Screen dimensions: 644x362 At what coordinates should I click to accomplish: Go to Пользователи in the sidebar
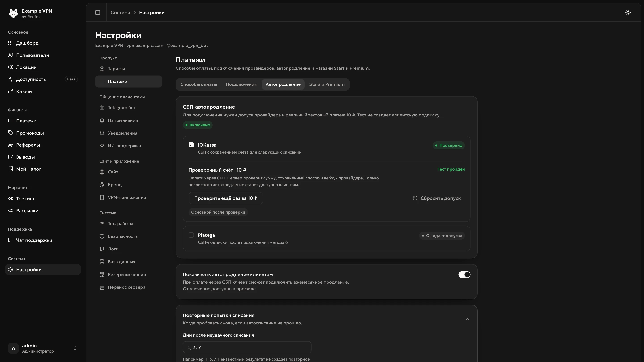coord(43,55)
